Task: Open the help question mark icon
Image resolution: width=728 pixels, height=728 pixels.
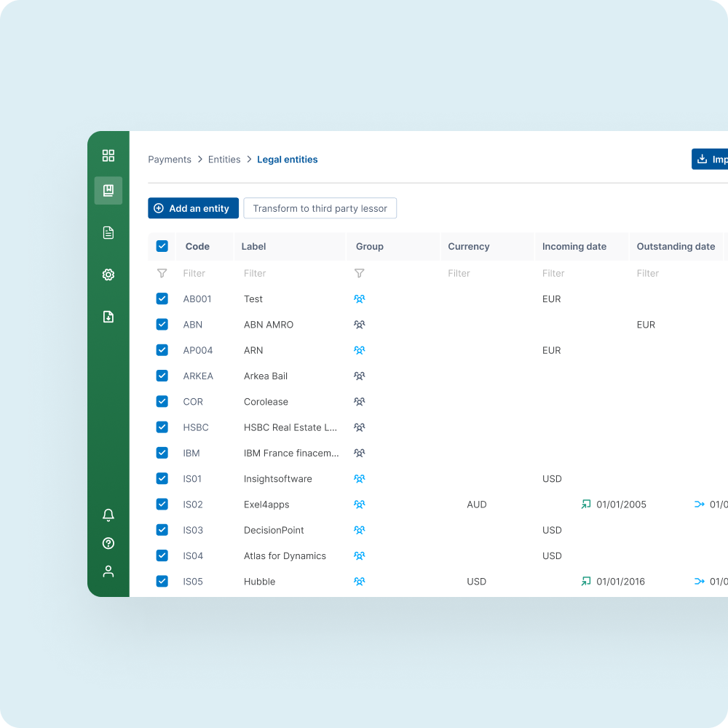Action: click(x=108, y=543)
